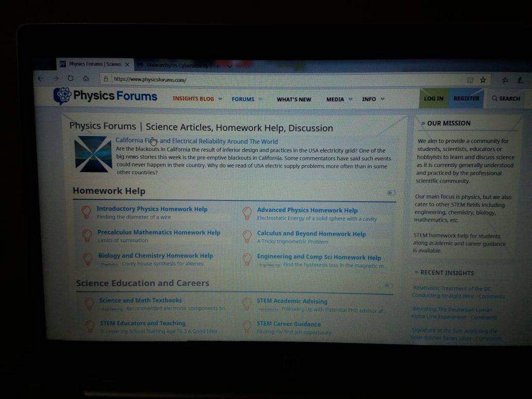Expand the Forums dropdown arrow
This screenshot has height=399, width=532.
[x=260, y=99]
